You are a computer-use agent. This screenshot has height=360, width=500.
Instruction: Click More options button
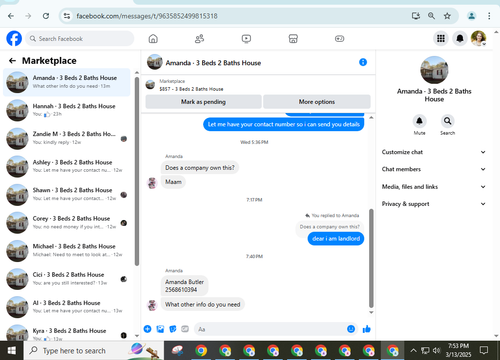point(317,102)
